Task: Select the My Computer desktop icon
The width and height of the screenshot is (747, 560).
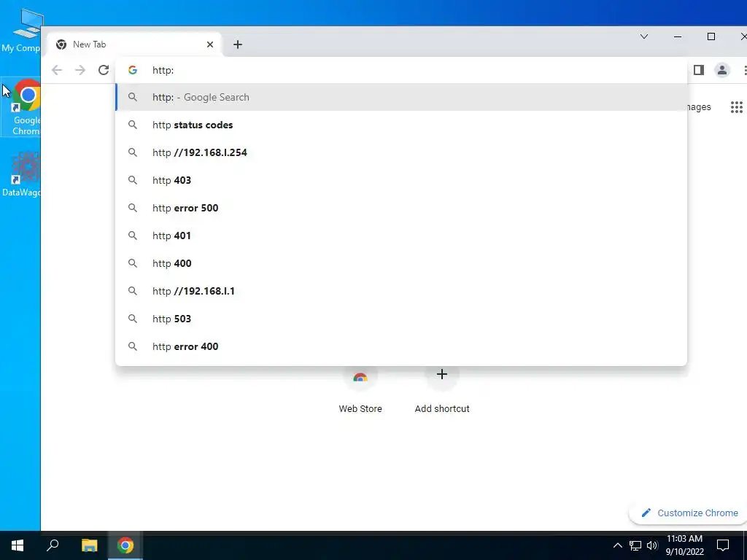Action: point(23,31)
